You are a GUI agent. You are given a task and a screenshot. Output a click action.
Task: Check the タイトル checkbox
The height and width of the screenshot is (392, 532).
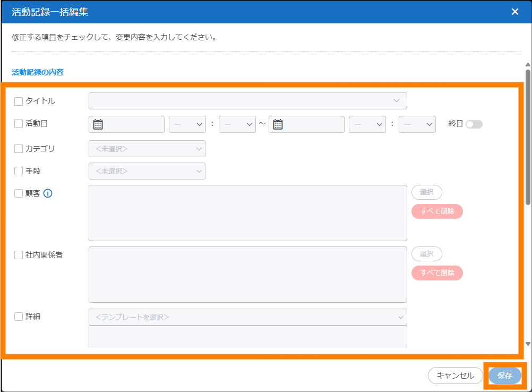click(19, 101)
